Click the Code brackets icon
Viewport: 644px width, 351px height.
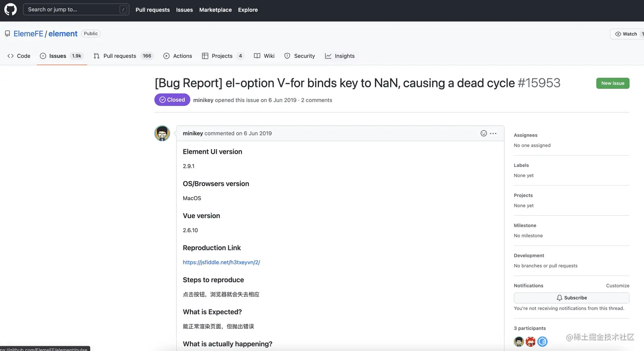click(x=11, y=56)
